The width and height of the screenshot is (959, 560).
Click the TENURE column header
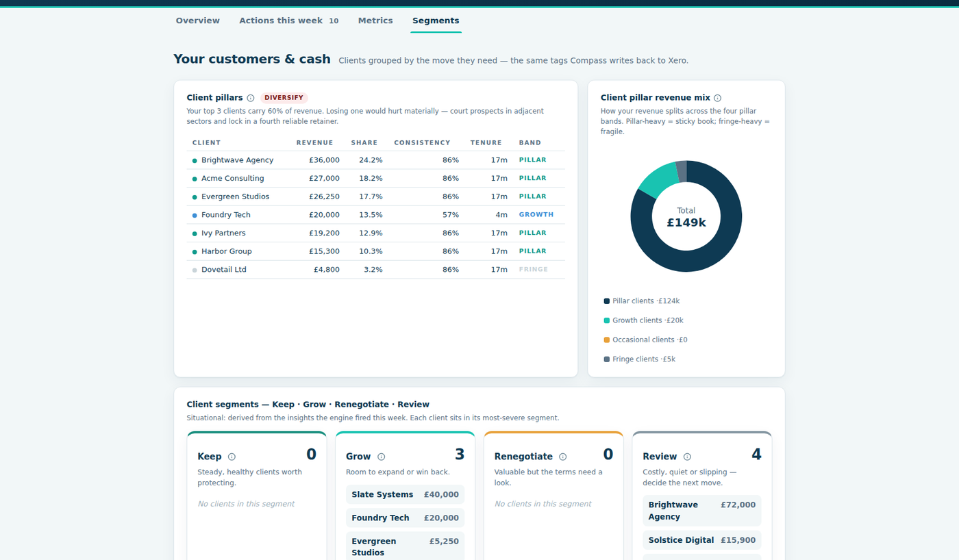pos(486,143)
